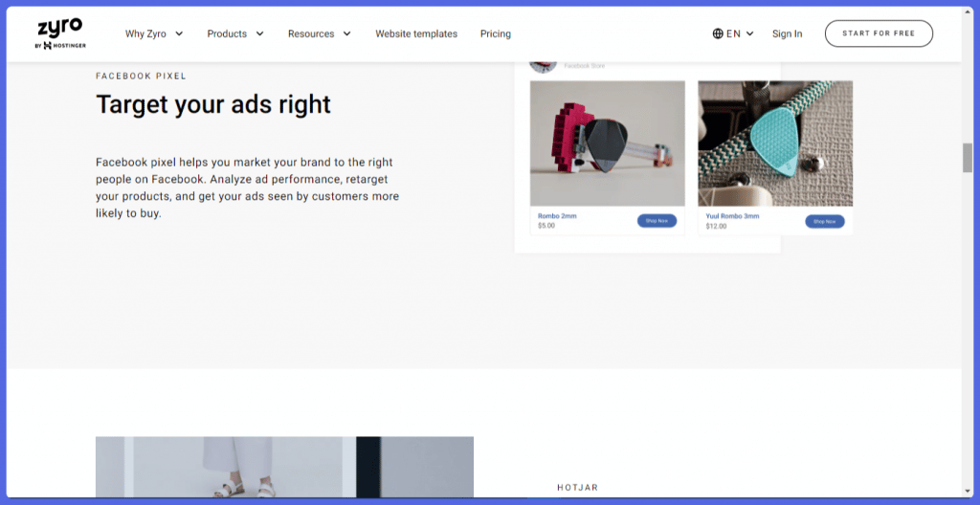Image resolution: width=980 pixels, height=505 pixels.
Task: Click the $12.00 price text
Action: click(x=716, y=227)
